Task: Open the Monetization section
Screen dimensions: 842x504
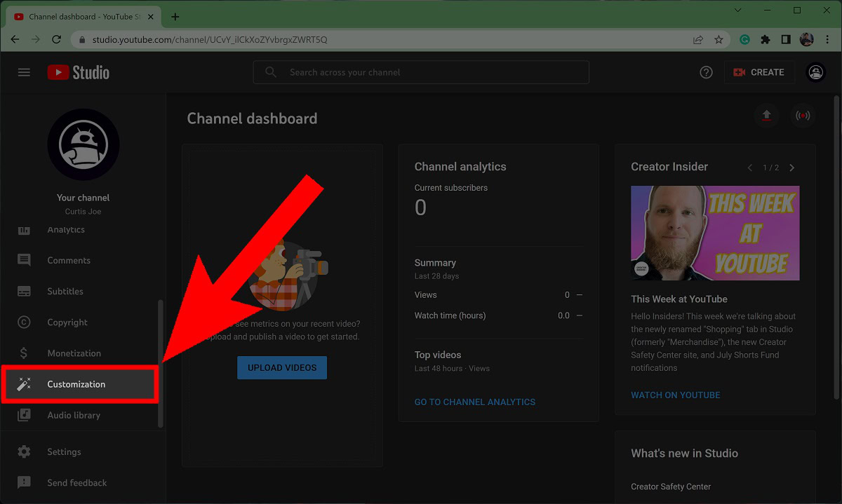Action: click(x=73, y=353)
